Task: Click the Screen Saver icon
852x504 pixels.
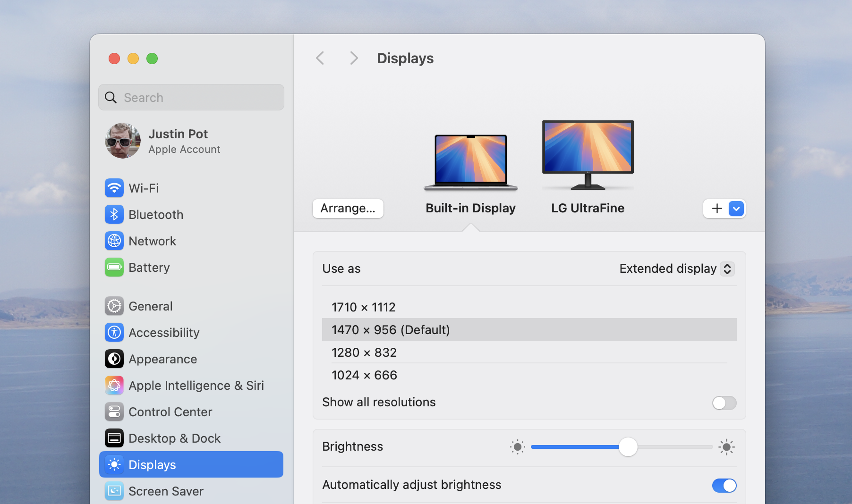Action: tap(114, 491)
